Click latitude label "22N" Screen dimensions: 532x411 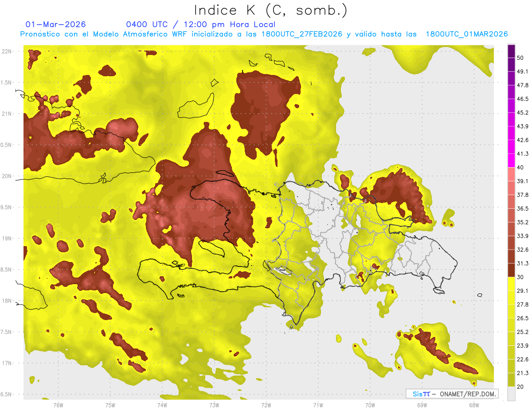pos(6,51)
